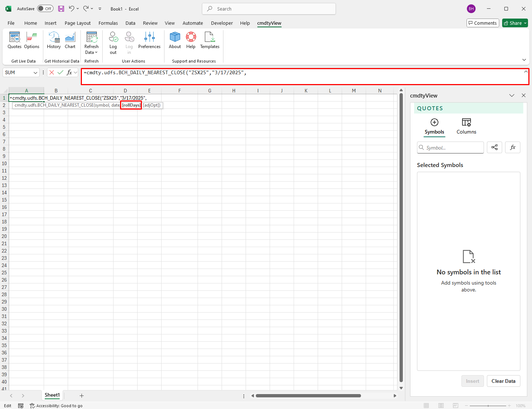The width and height of the screenshot is (532, 409).
Task: Open ribbon display options chevron
Action: (524, 60)
